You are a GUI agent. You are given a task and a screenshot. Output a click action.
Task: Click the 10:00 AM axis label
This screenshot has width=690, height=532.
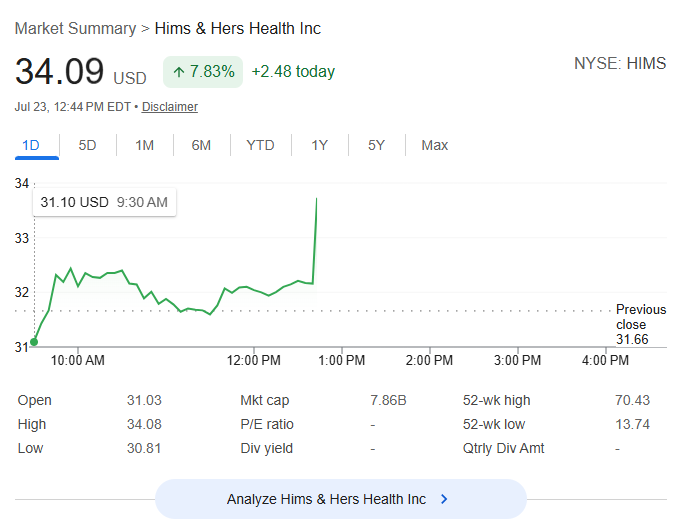point(78,360)
